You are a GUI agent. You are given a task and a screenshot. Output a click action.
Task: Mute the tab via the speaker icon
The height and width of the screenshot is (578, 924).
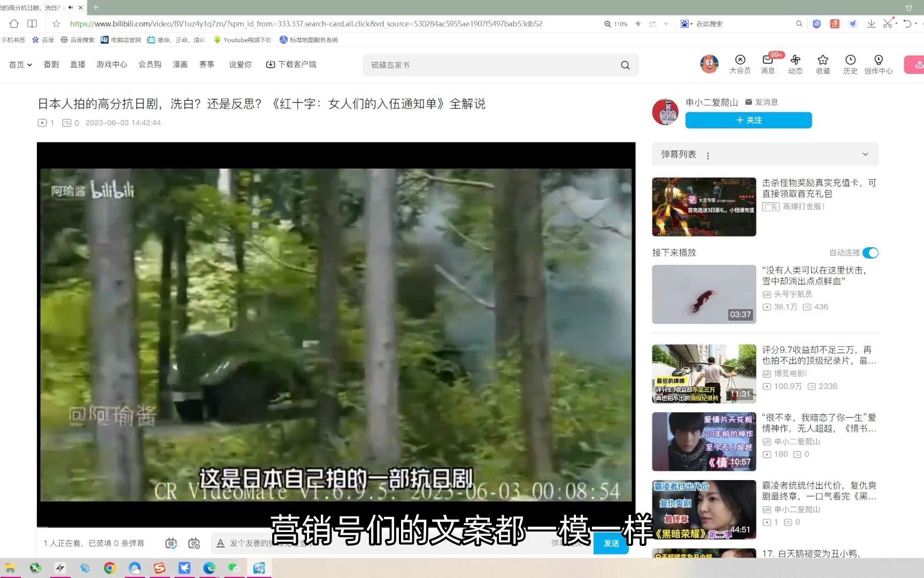70,7
